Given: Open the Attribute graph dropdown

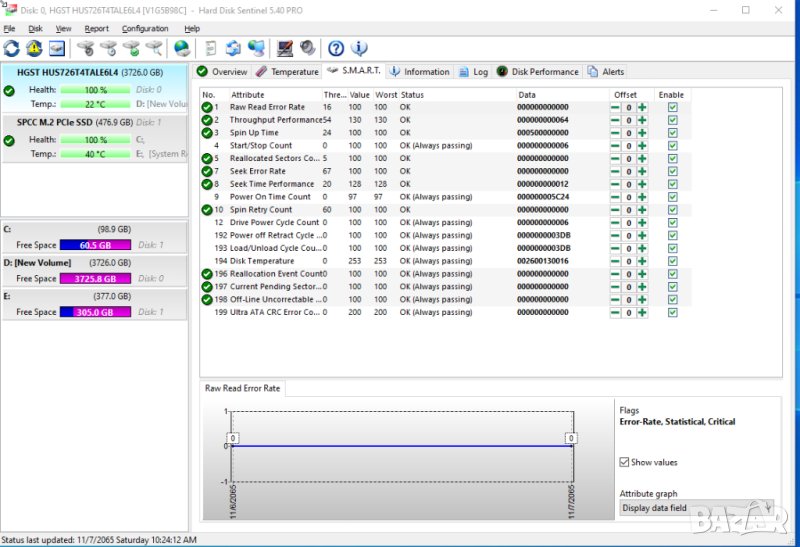Looking at the screenshot, I should pyautogui.click(x=696, y=508).
